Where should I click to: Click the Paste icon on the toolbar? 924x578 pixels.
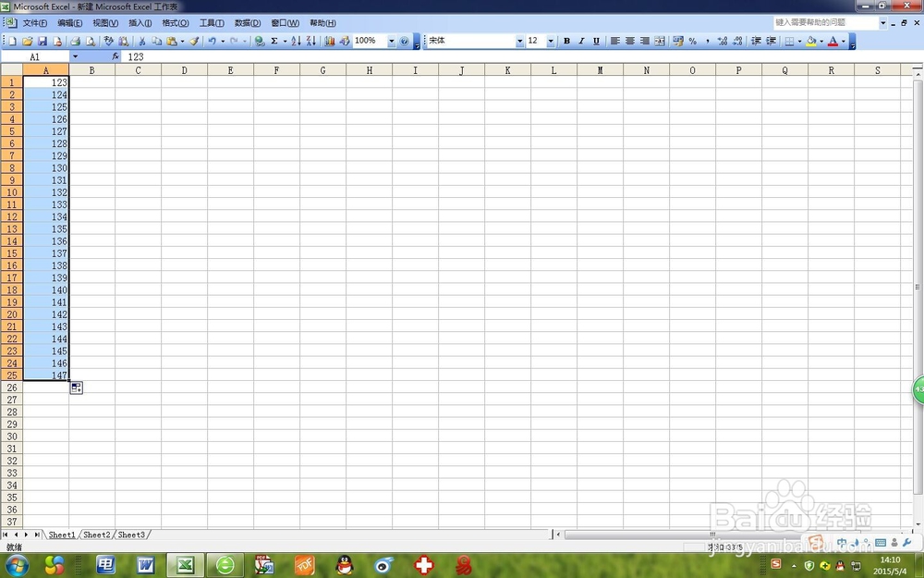pos(171,41)
